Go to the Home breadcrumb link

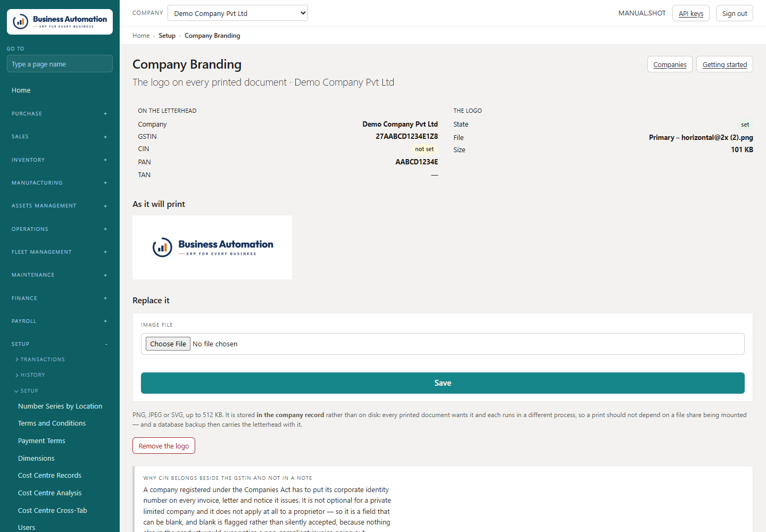coord(141,36)
